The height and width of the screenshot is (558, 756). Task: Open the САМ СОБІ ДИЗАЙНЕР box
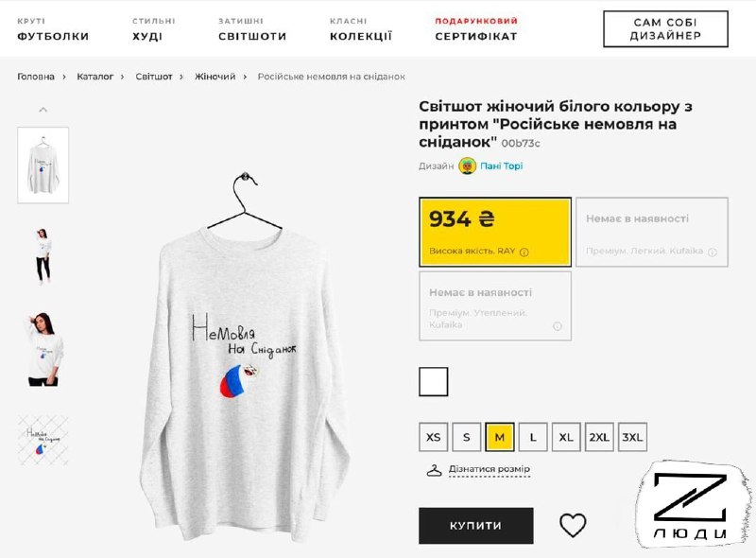[x=666, y=28]
